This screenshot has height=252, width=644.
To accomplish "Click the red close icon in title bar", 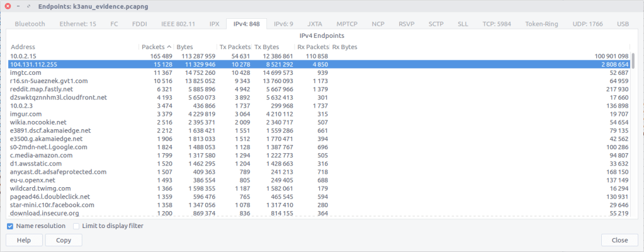I will (8, 6).
